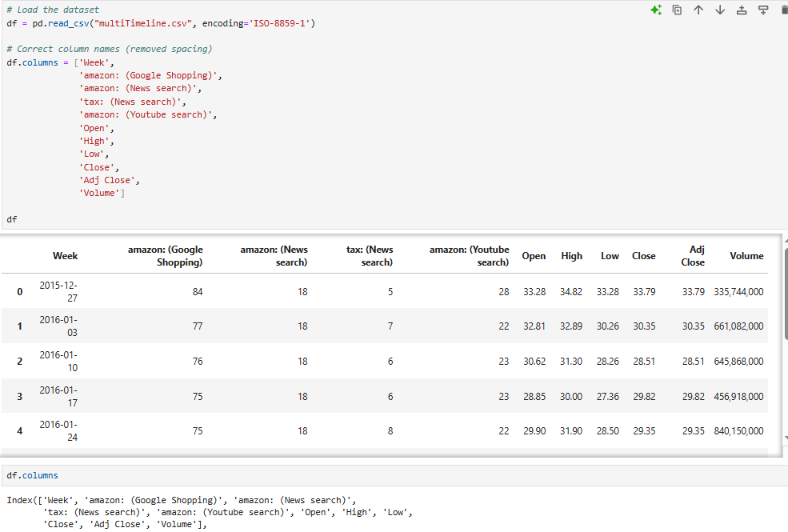The height and width of the screenshot is (532, 788).
Task: Insert a new cell below
Action: tap(764, 10)
